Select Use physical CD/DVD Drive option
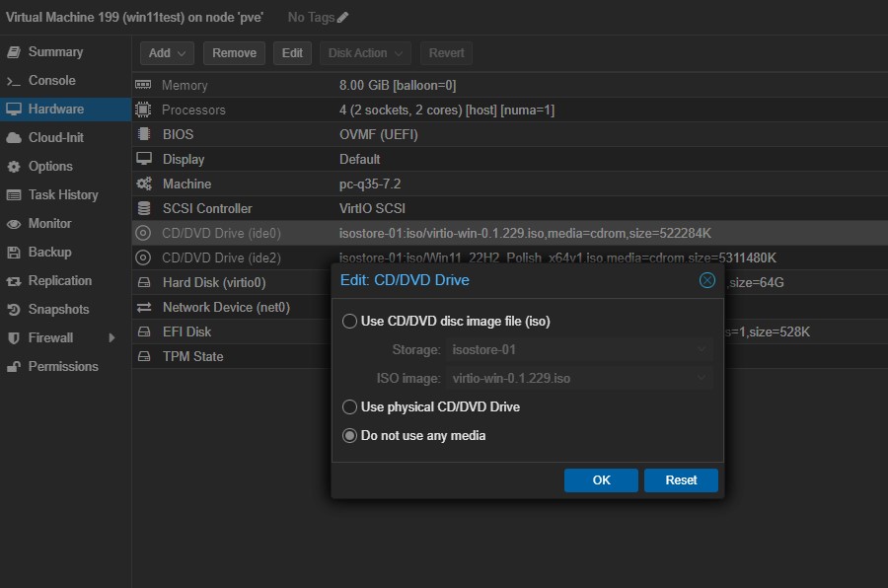The image size is (888, 588). (x=349, y=406)
